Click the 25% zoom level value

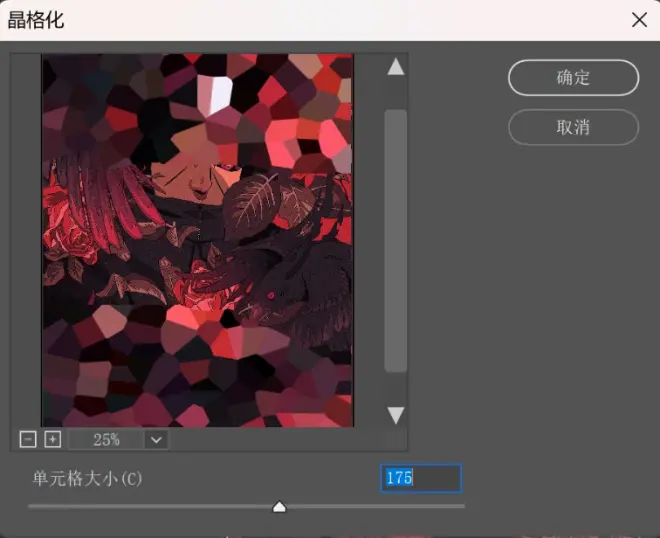coord(106,440)
